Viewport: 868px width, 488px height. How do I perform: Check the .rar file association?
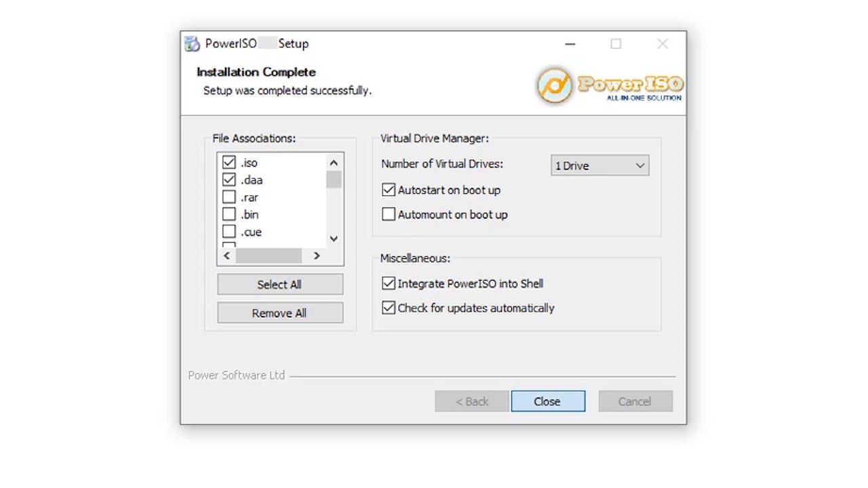229,197
